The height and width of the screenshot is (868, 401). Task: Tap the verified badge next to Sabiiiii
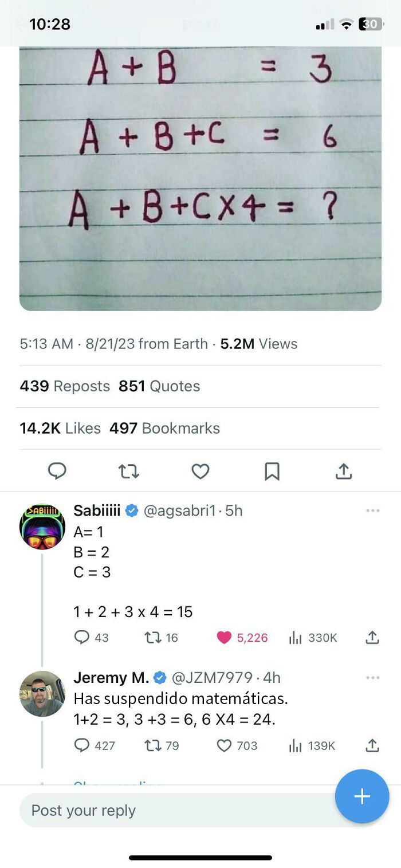tap(131, 510)
